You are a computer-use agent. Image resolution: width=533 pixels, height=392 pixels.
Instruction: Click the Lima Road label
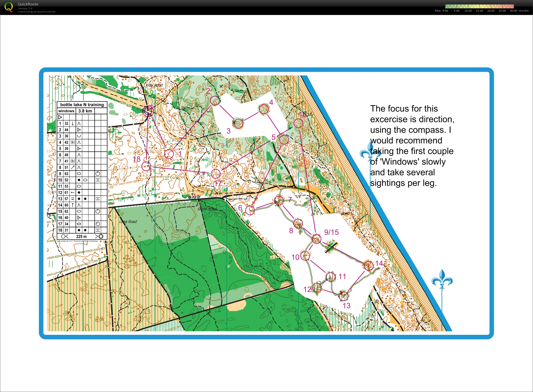(128, 222)
